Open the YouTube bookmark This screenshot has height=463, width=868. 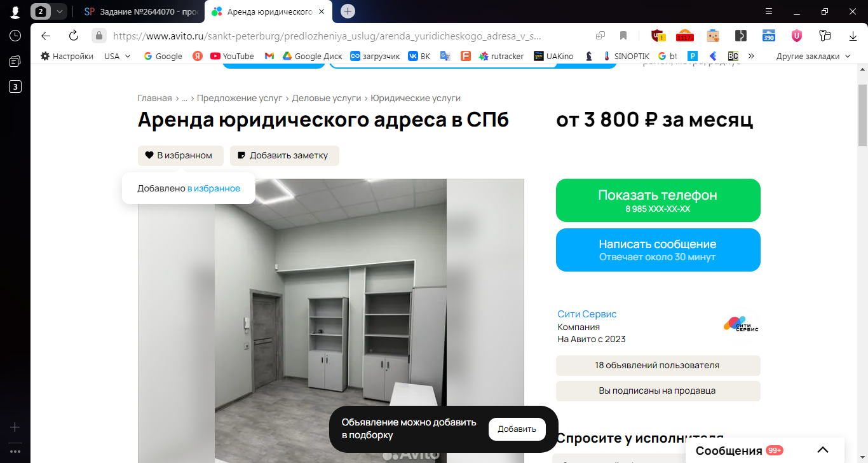(x=232, y=56)
